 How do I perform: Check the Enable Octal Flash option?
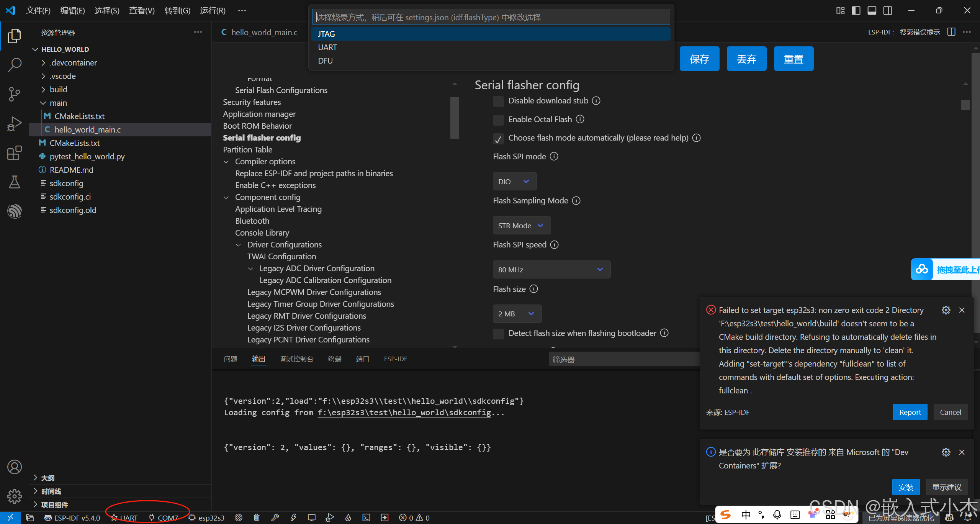(x=498, y=120)
